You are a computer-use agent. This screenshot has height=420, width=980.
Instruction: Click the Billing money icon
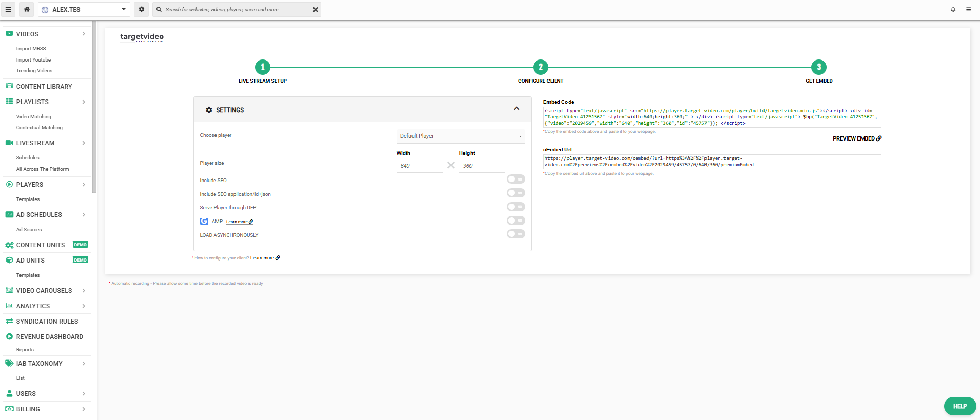point(9,409)
